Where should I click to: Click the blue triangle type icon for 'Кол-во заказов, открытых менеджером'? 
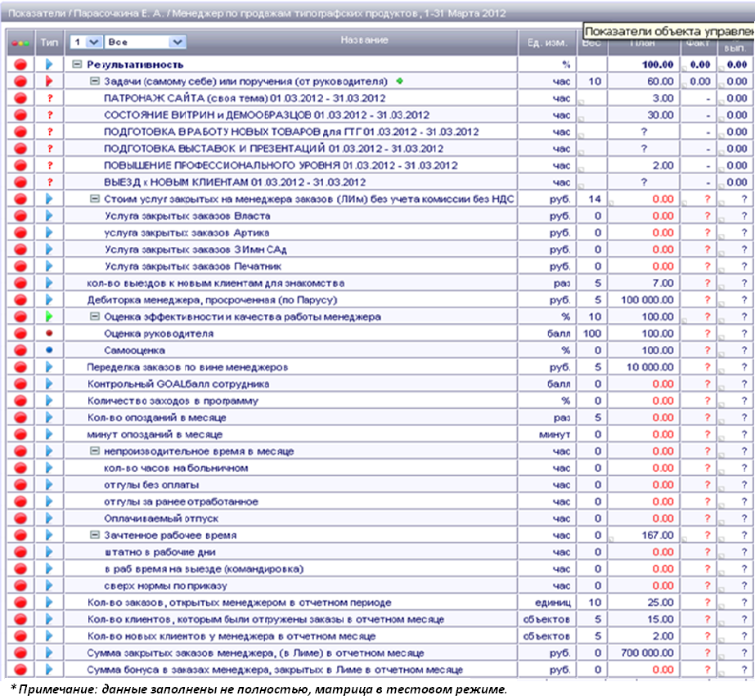point(49,602)
